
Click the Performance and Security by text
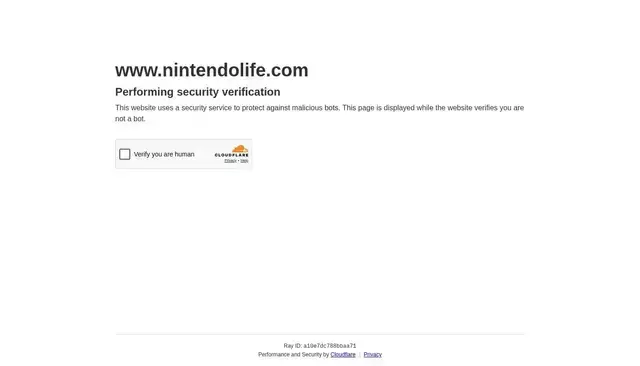coord(293,355)
